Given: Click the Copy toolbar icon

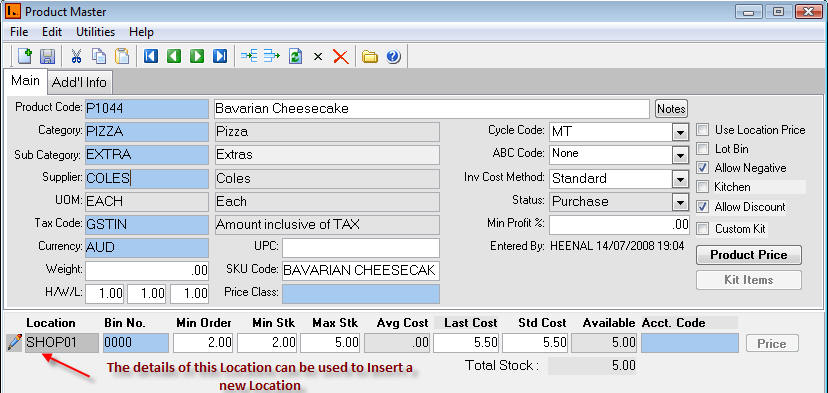Looking at the screenshot, I should pyautogui.click(x=99, y=56).
